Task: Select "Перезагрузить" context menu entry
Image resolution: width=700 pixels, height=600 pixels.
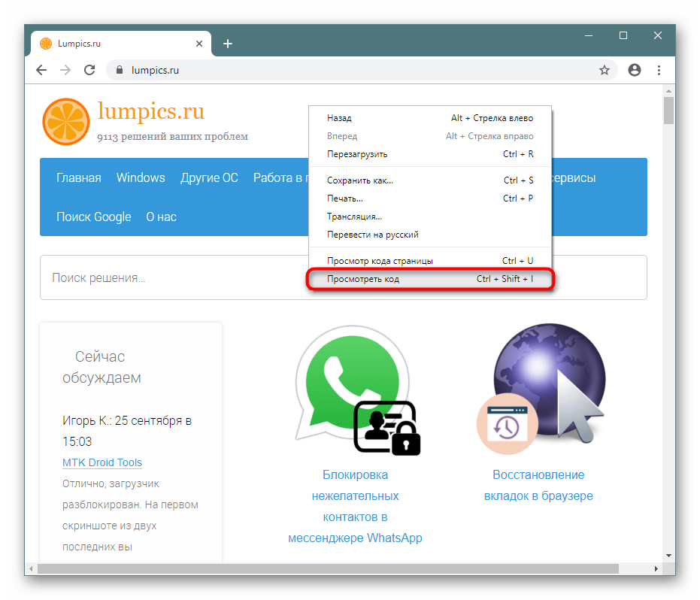Action: point(357,154)
